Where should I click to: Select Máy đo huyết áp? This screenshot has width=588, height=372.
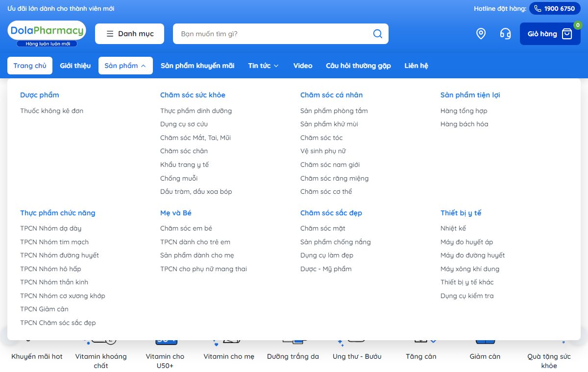[467, 242]
